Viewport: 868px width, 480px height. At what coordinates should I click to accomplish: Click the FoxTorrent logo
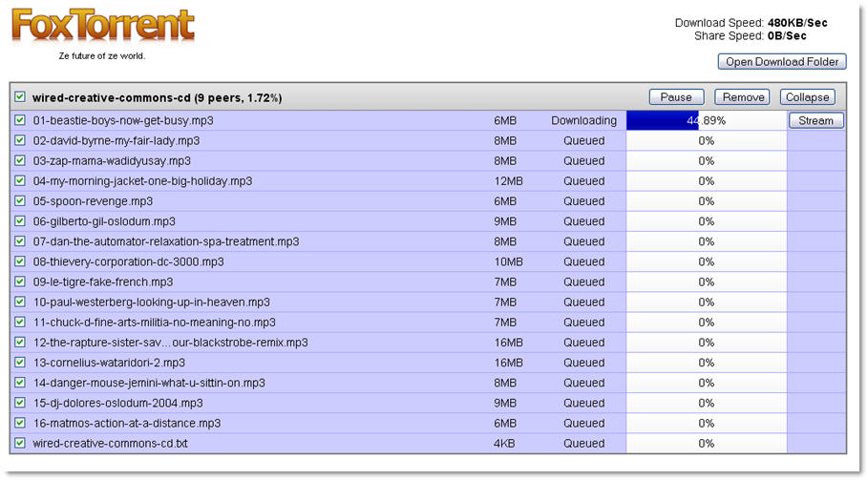(x=102, y=26)
